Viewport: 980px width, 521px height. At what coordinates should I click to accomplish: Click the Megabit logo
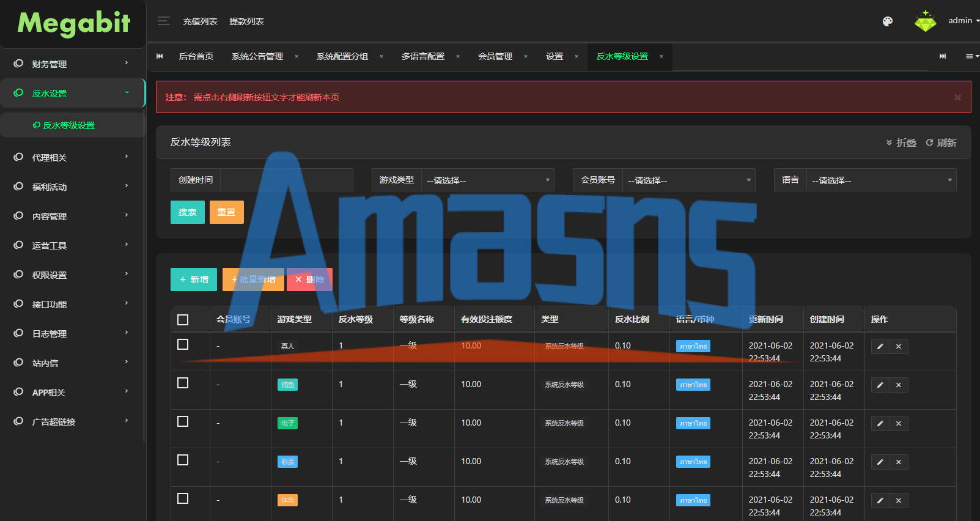74,23
